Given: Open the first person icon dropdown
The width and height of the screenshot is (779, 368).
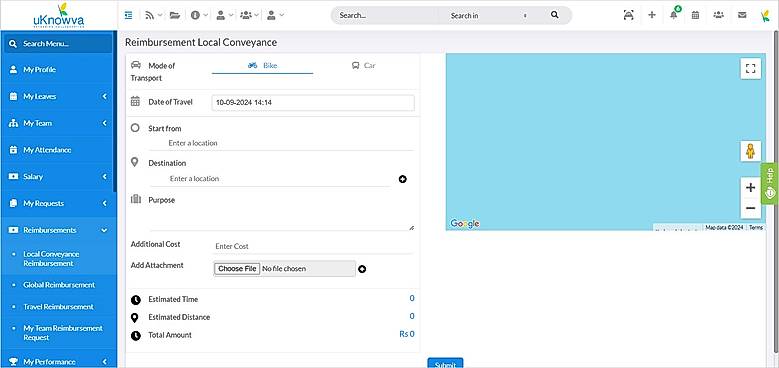Looking at the screenshot, I should click(225, 15).
